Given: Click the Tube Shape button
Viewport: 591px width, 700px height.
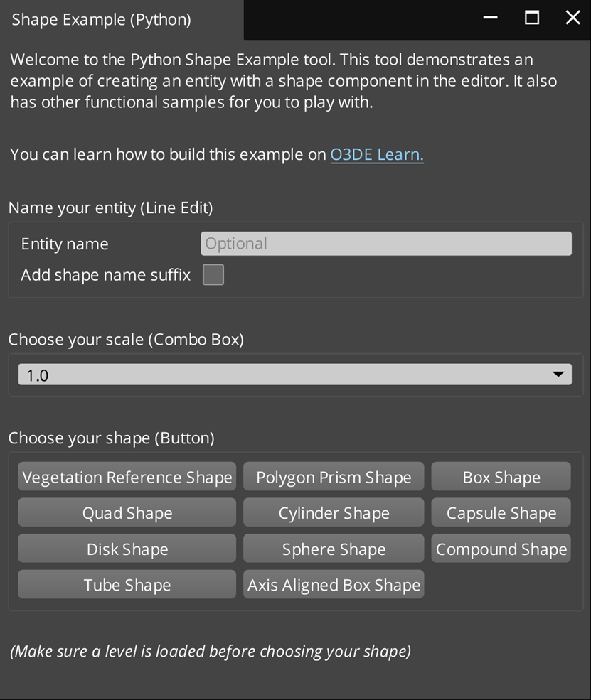Looking at the screenshot, I should pyautogui.click(x=127, y=585).
